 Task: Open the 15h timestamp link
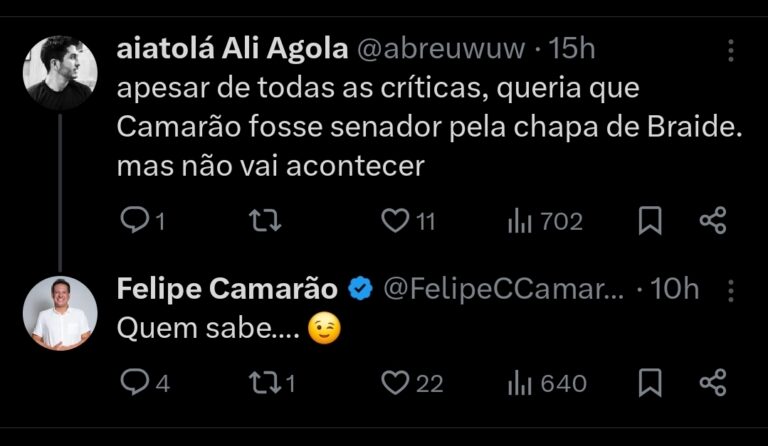[573, 49]
